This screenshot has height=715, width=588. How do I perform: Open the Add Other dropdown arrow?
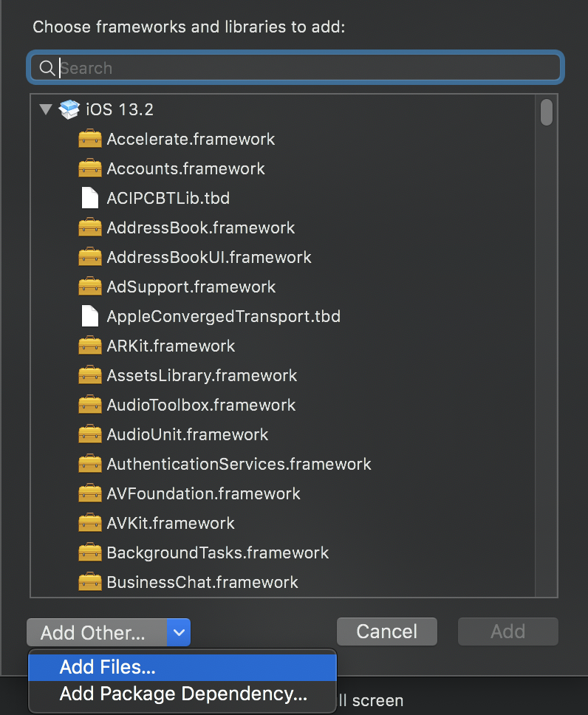[179, 632]
